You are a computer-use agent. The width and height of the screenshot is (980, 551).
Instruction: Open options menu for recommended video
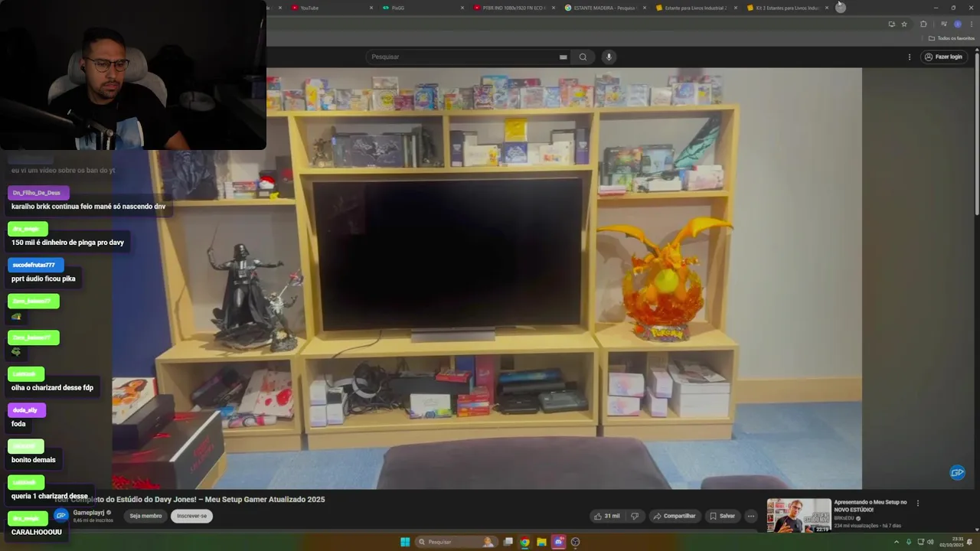pyautogui.click(x=918, y=503)
